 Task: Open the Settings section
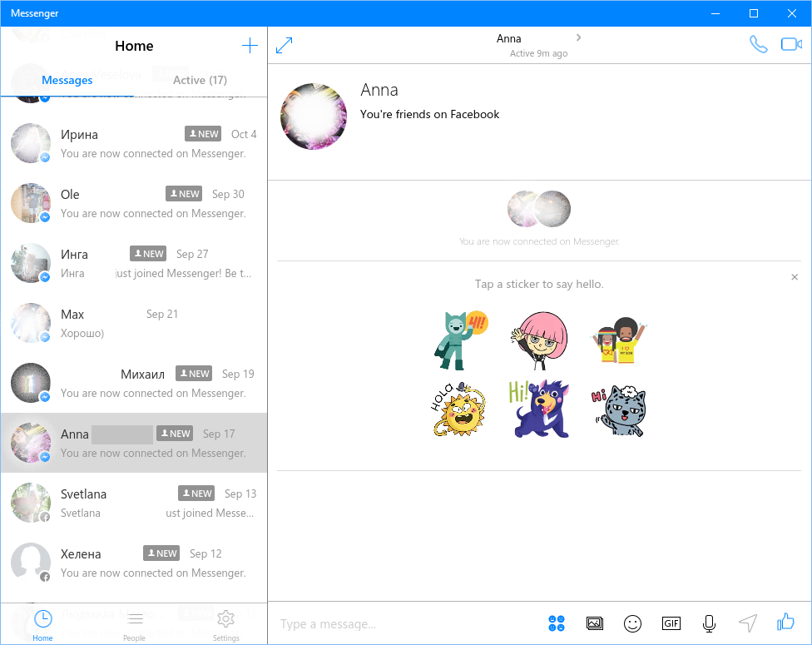pyautogui.click(x=225, y=624)
